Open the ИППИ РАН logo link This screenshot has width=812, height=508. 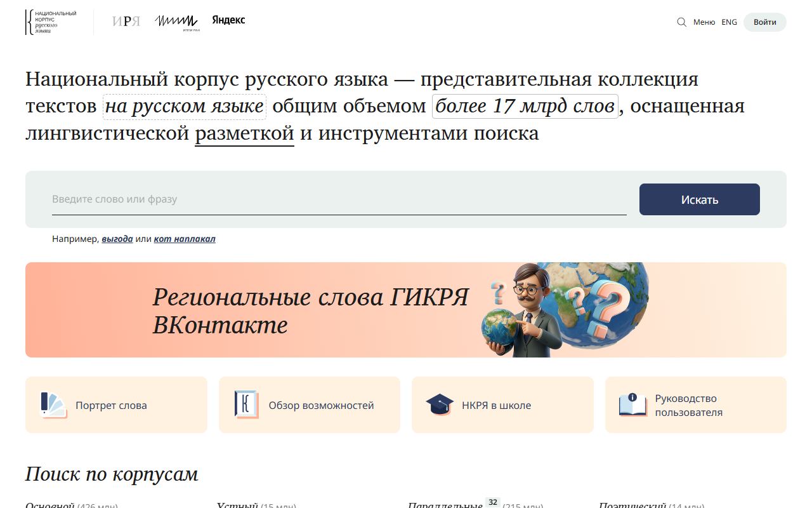tap(177, 22)
